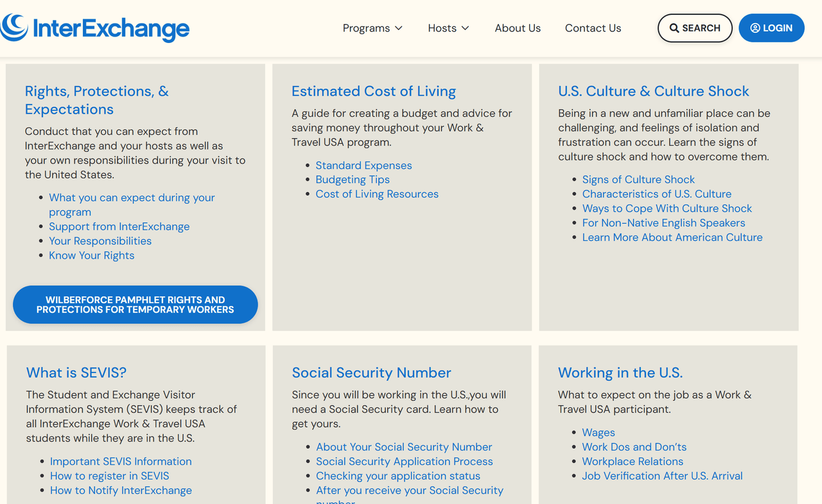Open How to register in SEVIS link

click(110, 476)
